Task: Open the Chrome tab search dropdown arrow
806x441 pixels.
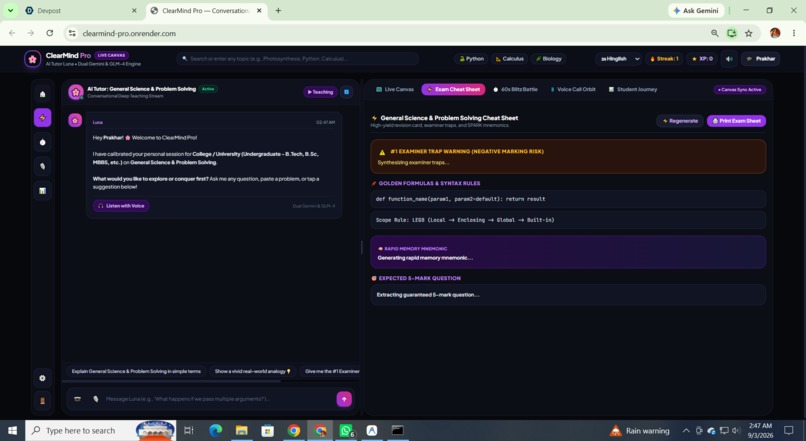Action: pos(10,10)
